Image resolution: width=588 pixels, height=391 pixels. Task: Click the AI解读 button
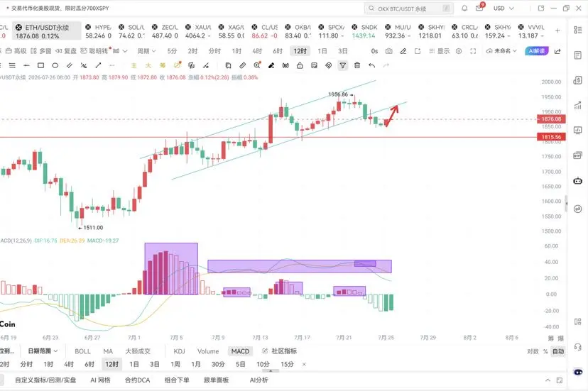(x=537, y=51)
